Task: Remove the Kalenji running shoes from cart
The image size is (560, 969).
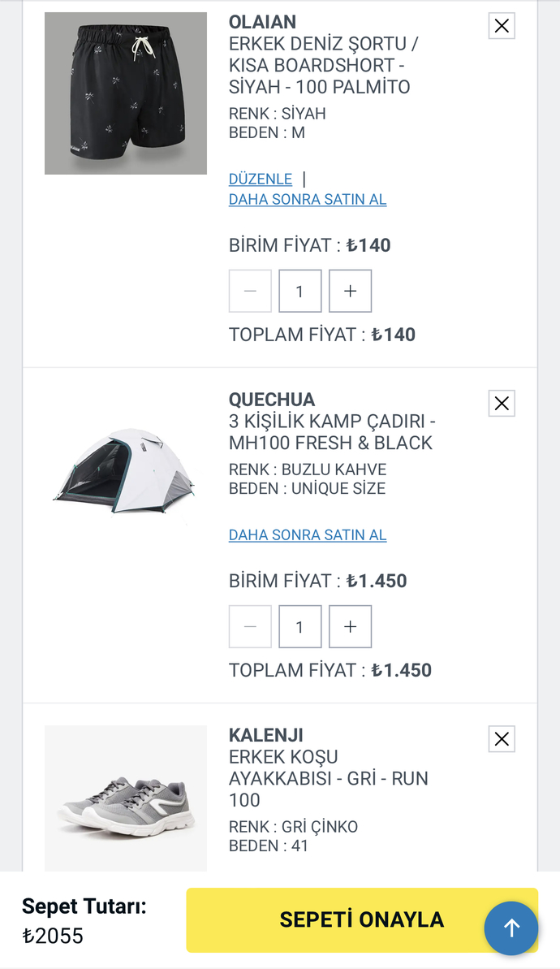Action: [502, 739]
